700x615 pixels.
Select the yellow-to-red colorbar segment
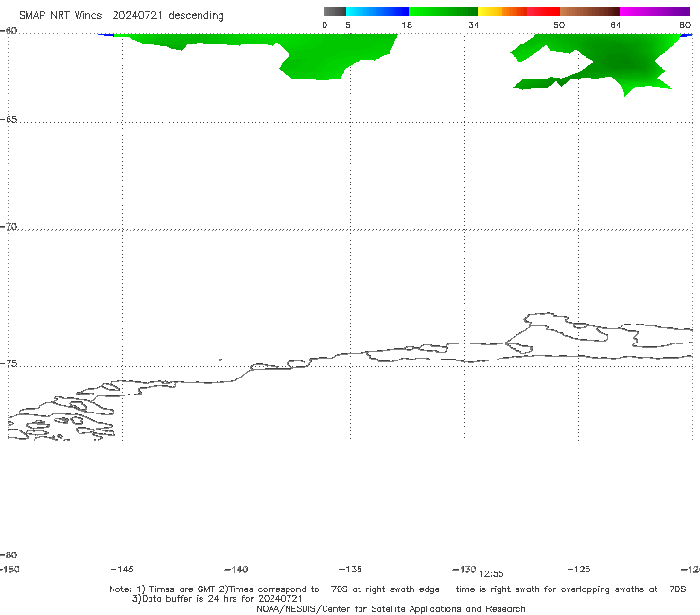518,11
